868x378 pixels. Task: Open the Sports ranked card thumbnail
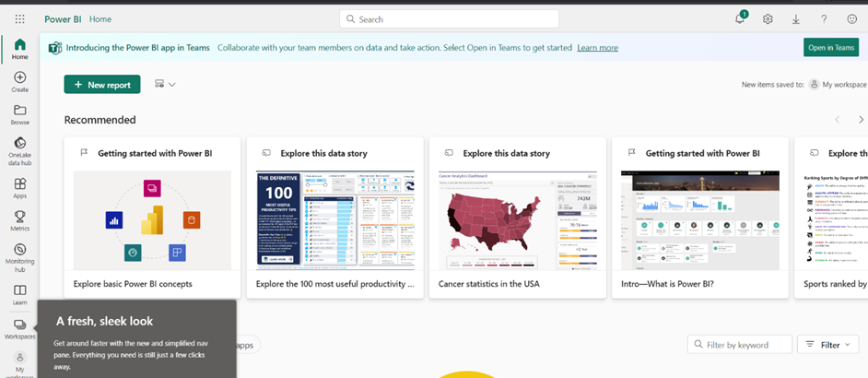[836, 220]
